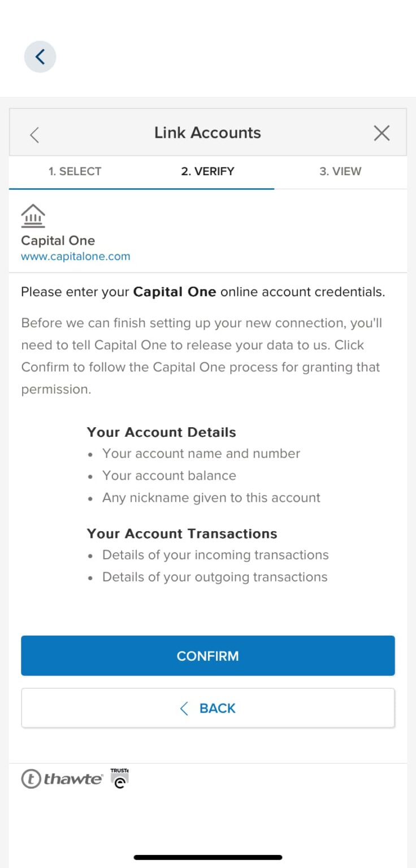This screenshot has height=868, width=416.
Task: Click the back chevron beside Link Accounts title
Action: [34, 134]
